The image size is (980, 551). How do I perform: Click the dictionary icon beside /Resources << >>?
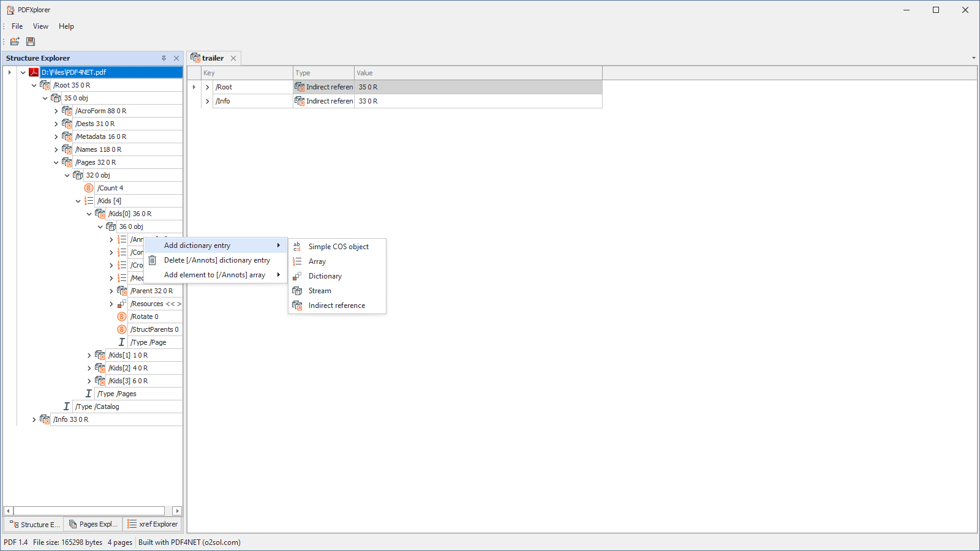(121, 304)
